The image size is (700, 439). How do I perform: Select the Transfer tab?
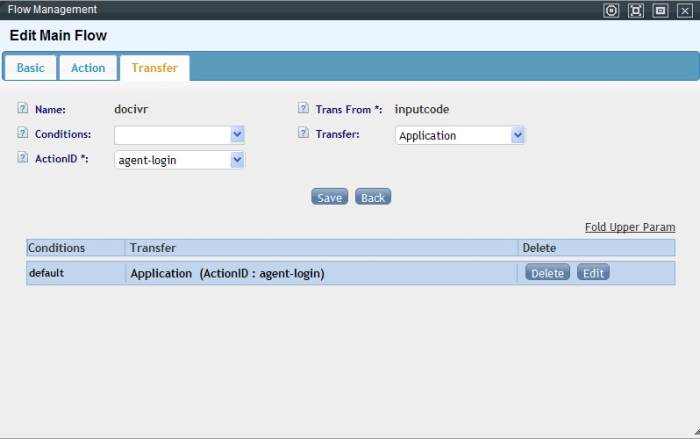point(154,68)
